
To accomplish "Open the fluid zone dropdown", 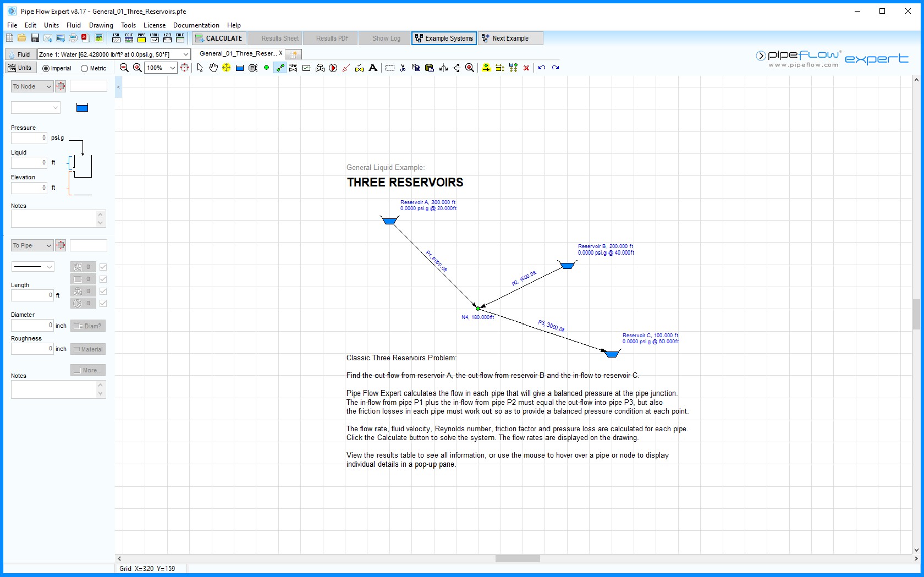I will (x=186, y=54).
